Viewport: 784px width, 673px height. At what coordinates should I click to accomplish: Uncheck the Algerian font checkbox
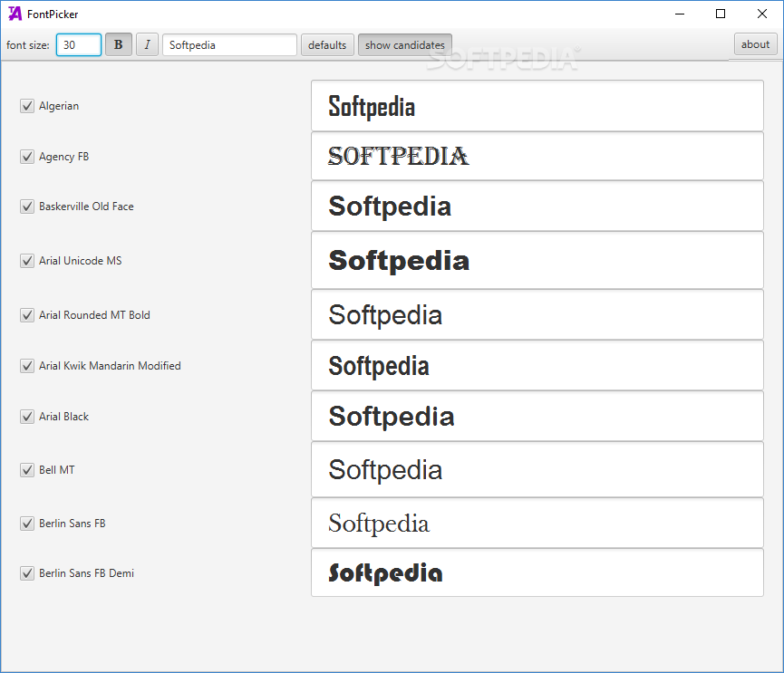(27, 106)
